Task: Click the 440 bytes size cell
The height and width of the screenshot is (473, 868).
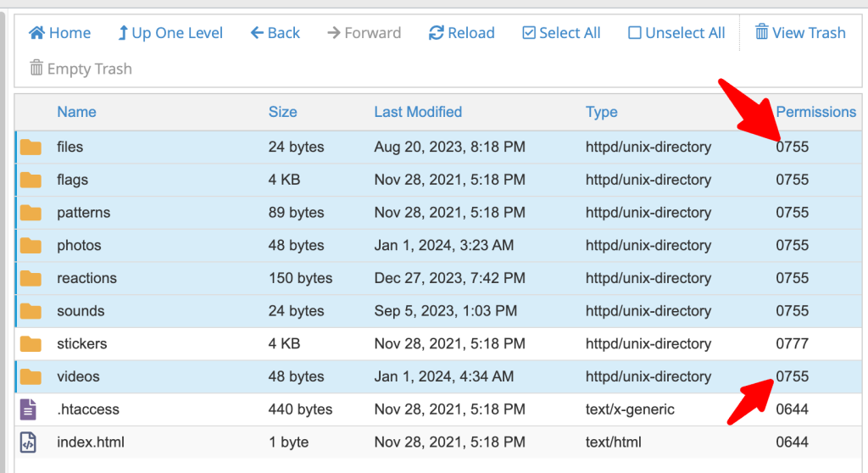Action: point(301,409)
